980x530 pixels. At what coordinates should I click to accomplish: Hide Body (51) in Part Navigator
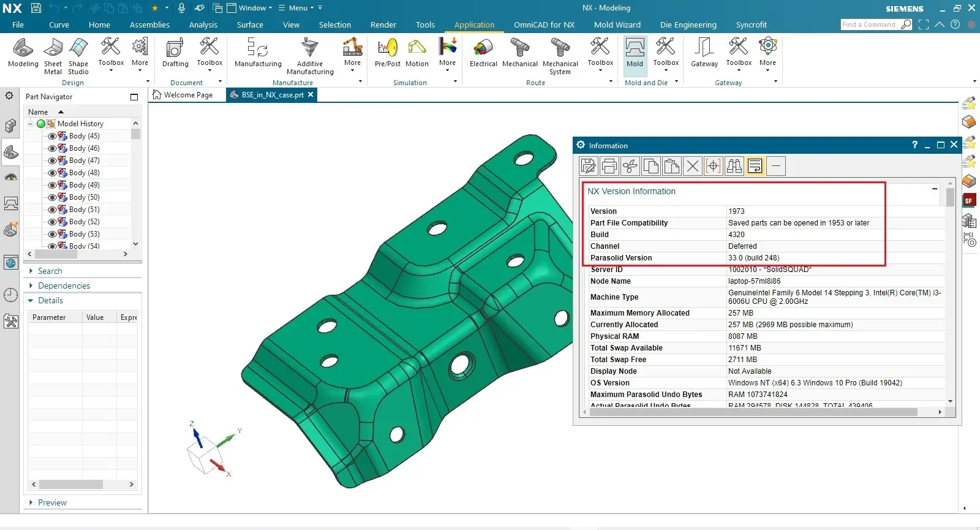point(52,210)
